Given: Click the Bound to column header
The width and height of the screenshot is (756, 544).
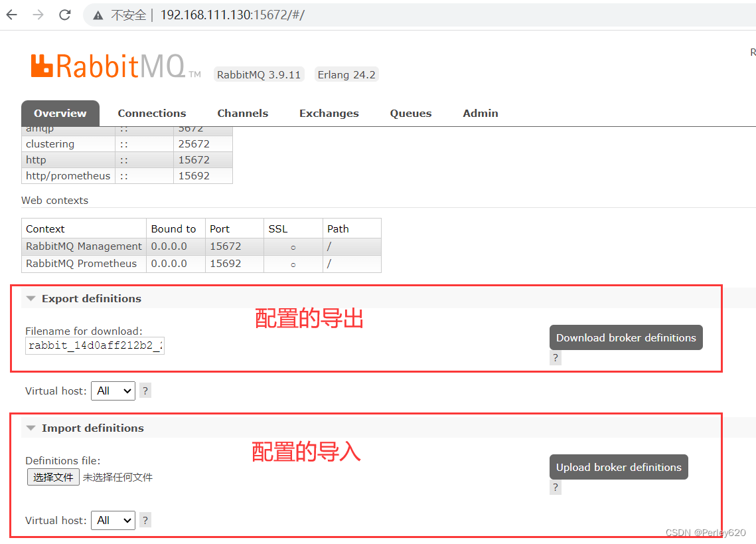Looking at the screenshot, I should [x=176, y=228].
